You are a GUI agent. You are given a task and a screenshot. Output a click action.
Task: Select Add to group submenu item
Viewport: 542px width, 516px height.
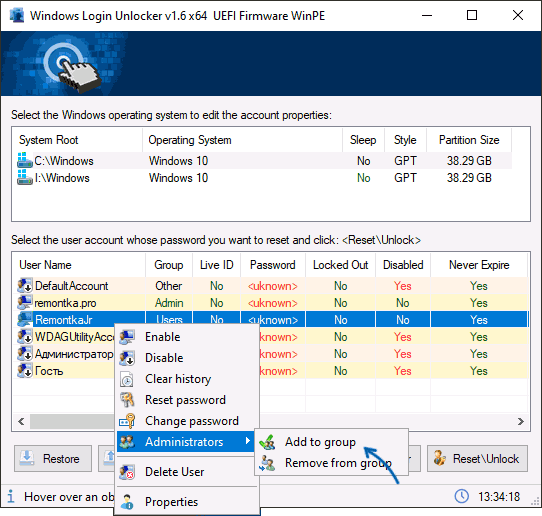tap(331, 442)
